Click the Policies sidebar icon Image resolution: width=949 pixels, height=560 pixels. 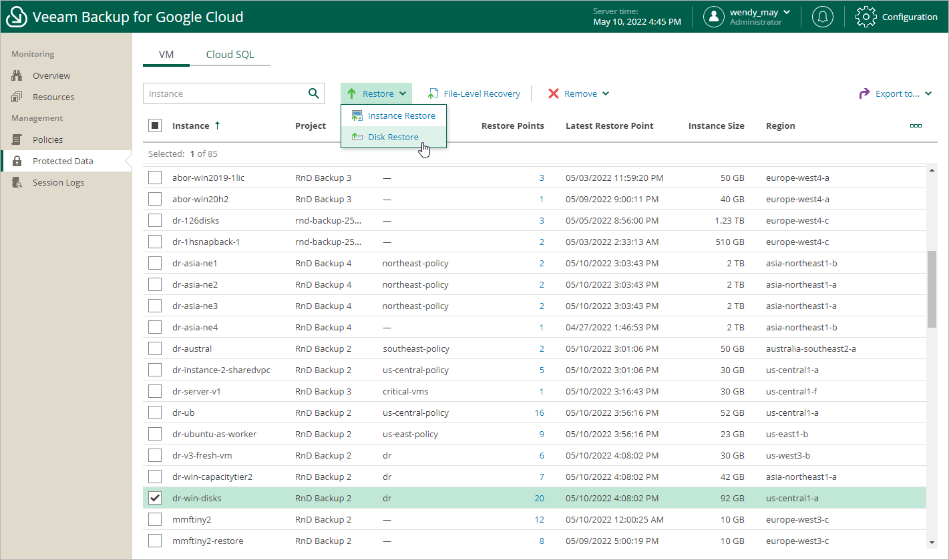(17, 139)
